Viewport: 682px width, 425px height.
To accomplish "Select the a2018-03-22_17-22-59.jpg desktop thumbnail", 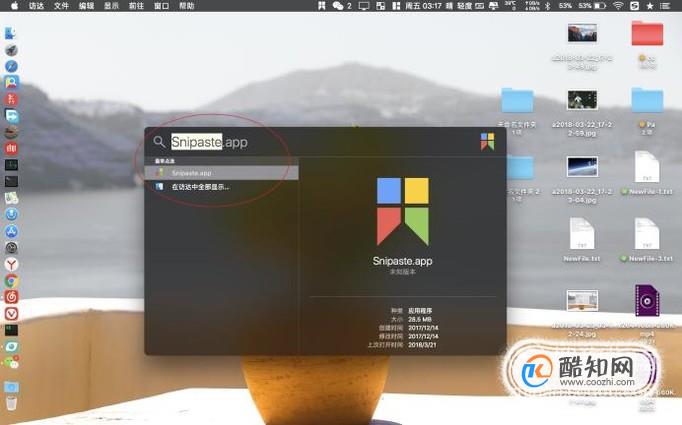I will click(x=582, y=100).
